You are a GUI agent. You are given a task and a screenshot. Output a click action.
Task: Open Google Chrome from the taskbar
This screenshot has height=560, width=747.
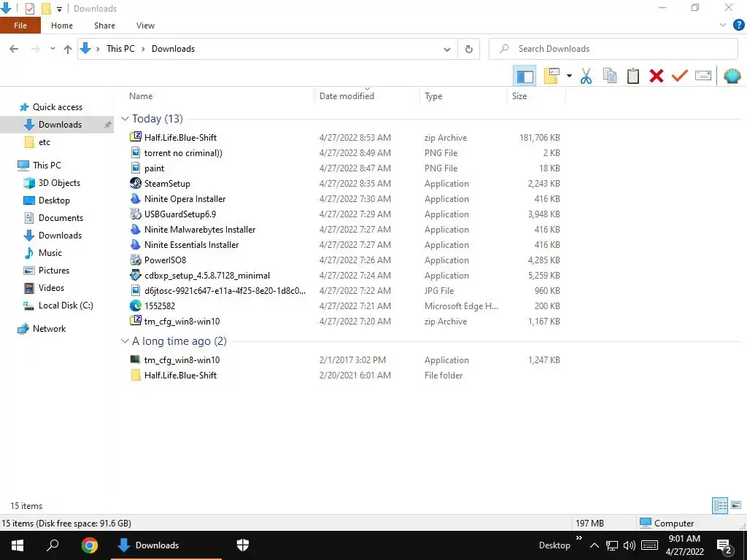click(89, 545)
